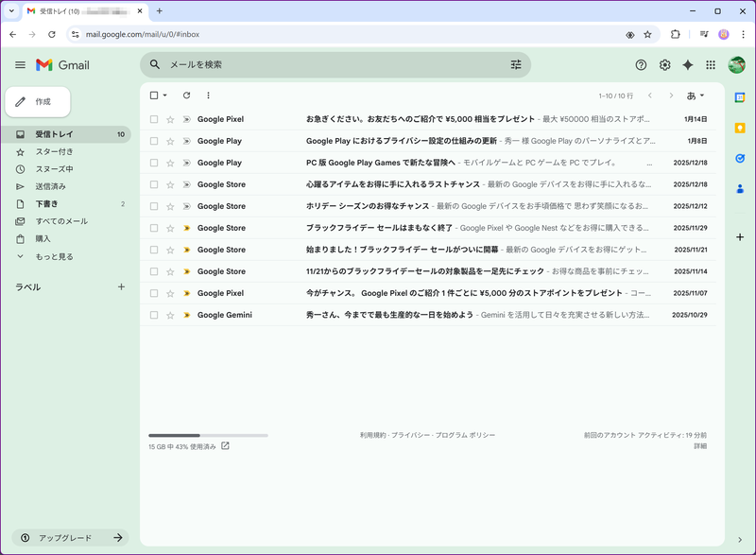Open the Gmail settings gear

[665, 65]
